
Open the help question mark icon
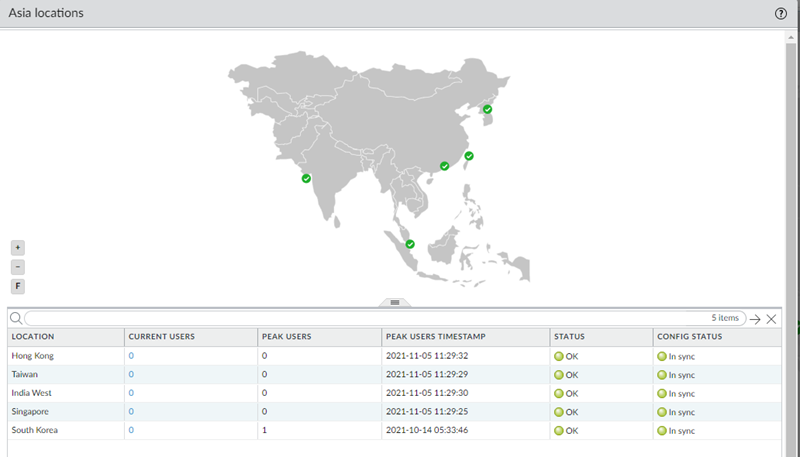781,13
